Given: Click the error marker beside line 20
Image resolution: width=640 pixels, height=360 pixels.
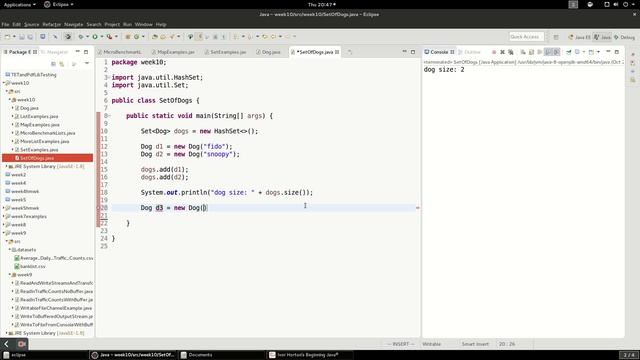Looking at the screenshot, I should point(98,208).
